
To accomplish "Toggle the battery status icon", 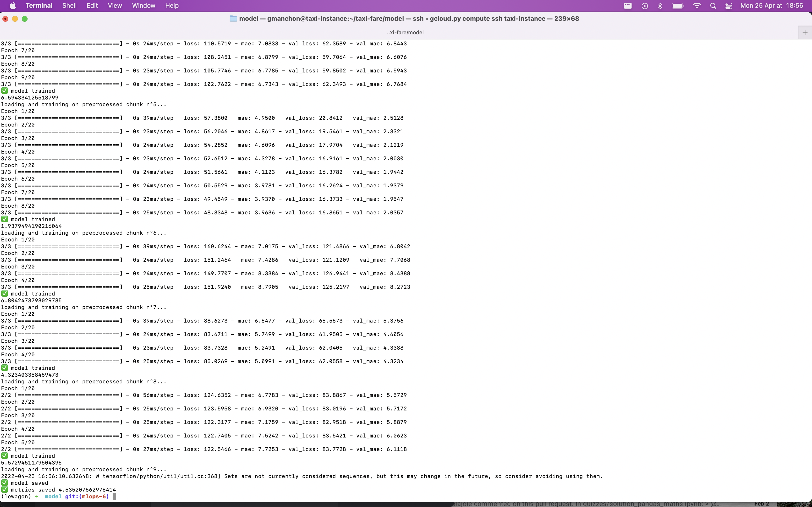I will click(678, 5).
